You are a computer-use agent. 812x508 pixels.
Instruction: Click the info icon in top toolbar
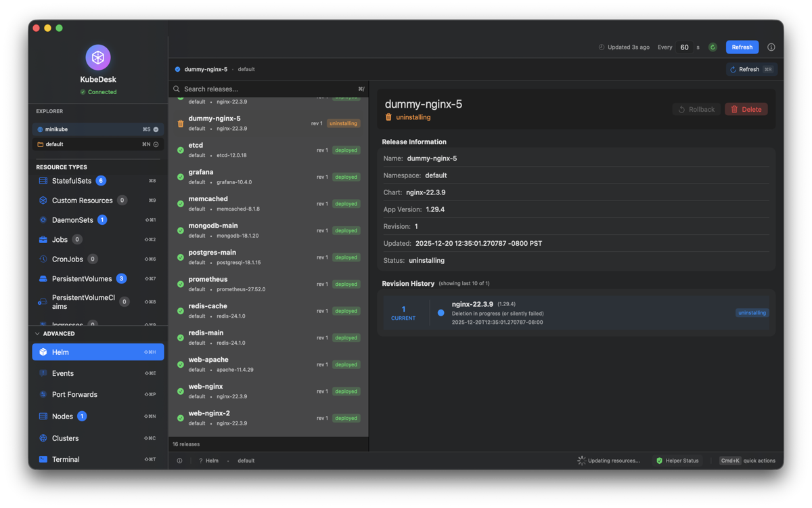click(771, 47)
